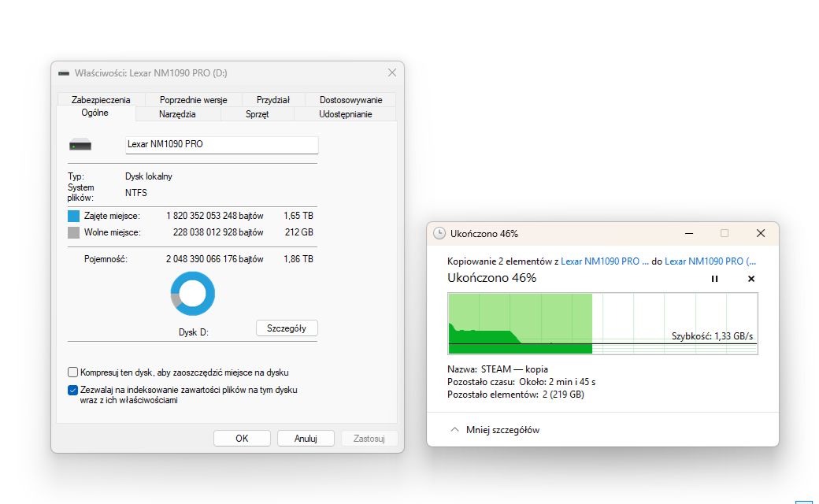Viewport: 819px width, 504px height.
Task: Pause the copy operation
Action: [714, 279]
